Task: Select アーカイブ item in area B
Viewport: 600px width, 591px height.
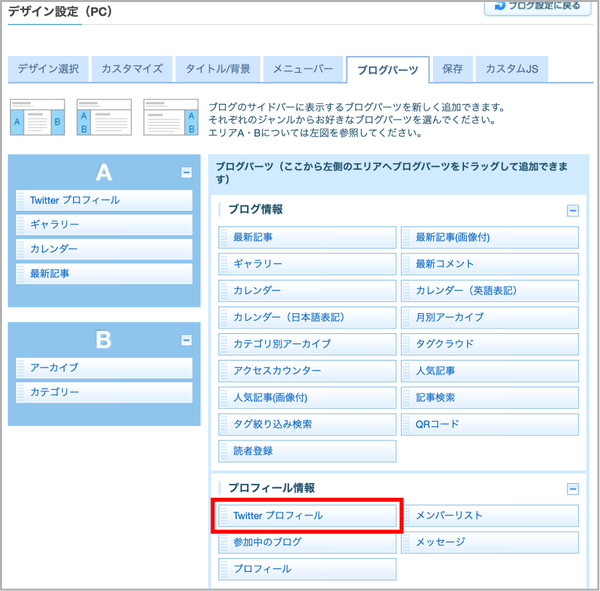Action: (x=104, y=368)
